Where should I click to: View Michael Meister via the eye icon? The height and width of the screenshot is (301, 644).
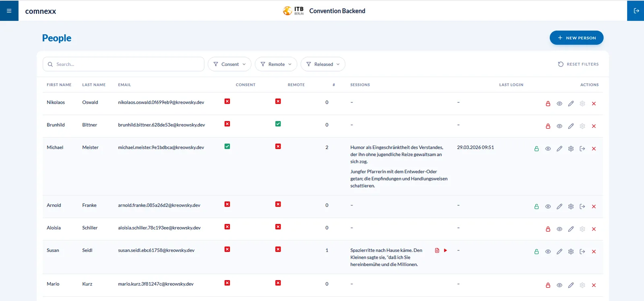click(x=548, y=149)
